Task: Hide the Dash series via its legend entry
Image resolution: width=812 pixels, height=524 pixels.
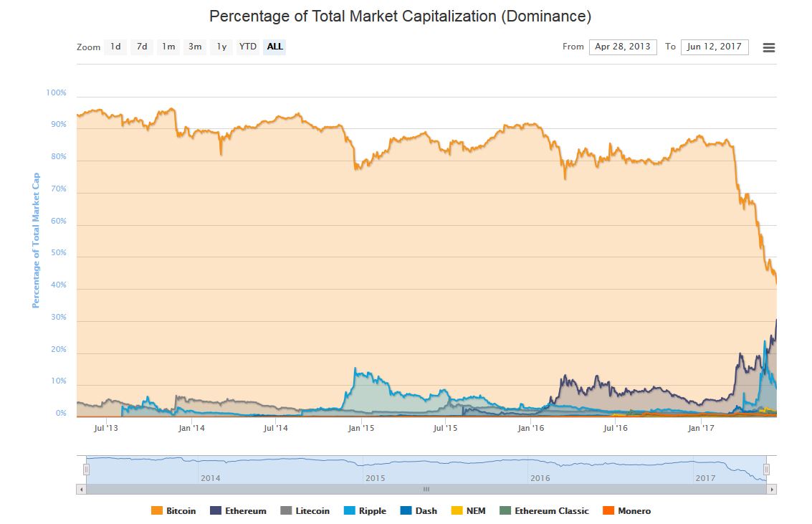Action: tap(418, 510)
